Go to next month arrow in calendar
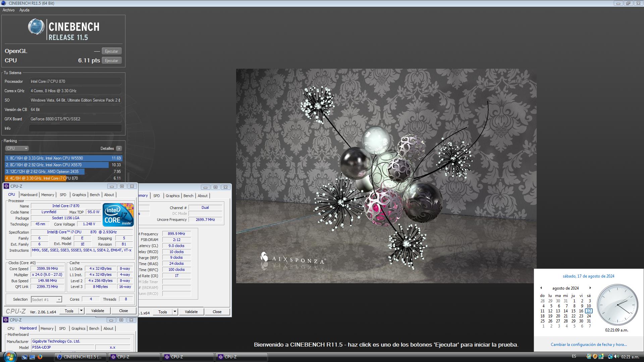This screenshot has width=644, height=362. pos(590,288)
